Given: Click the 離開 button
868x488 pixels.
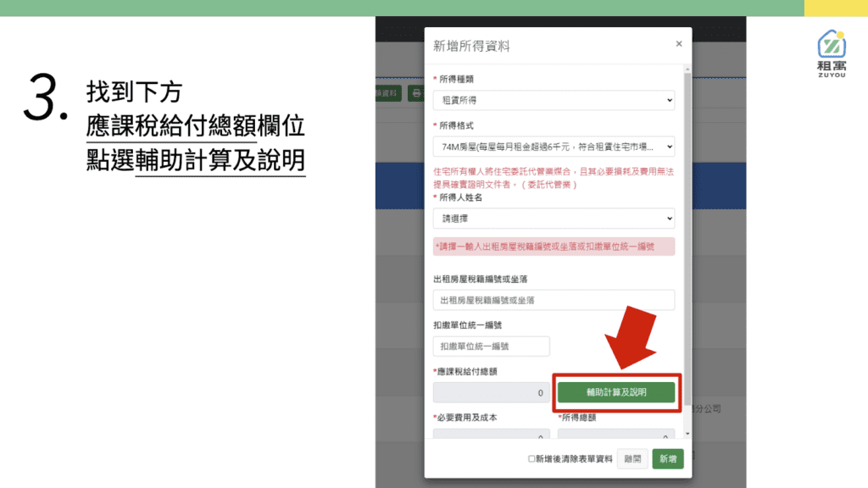Looking at the screenshot, I should [x=632, y=458].
